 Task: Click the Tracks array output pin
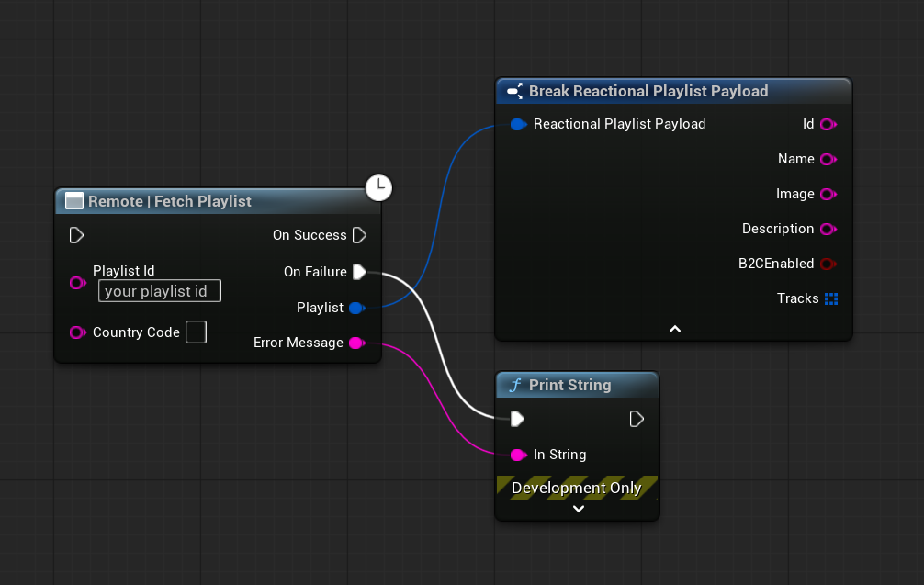831,298
